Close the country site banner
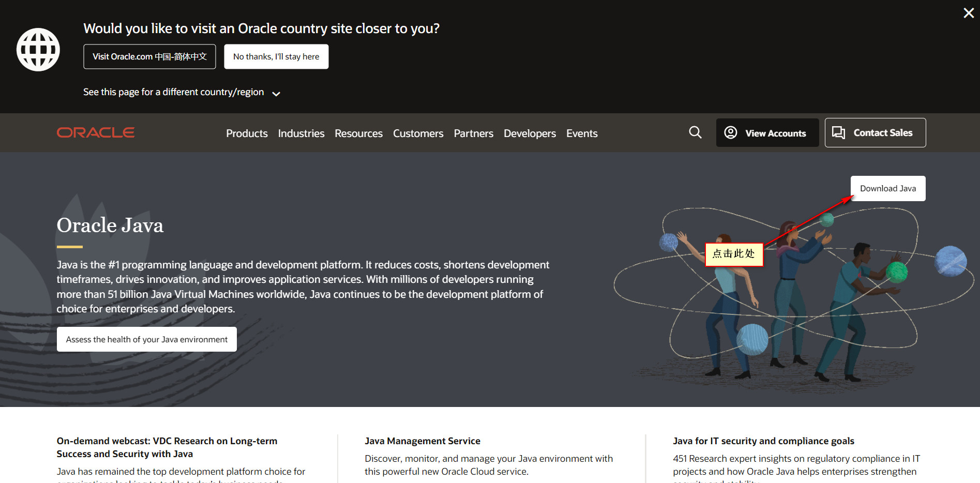980x483 pixels. pyautogui.click(x=969, y=13)
